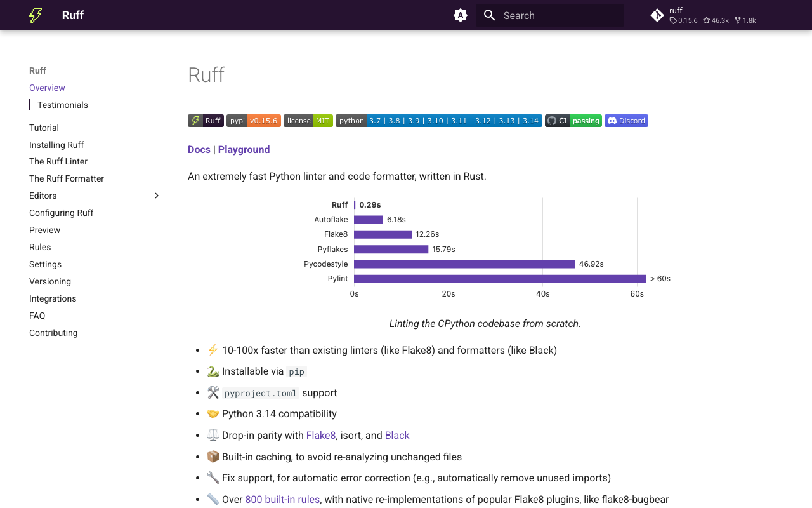
Task: Select The Ruff Linter sidebar entry
Action: point(58,161)
